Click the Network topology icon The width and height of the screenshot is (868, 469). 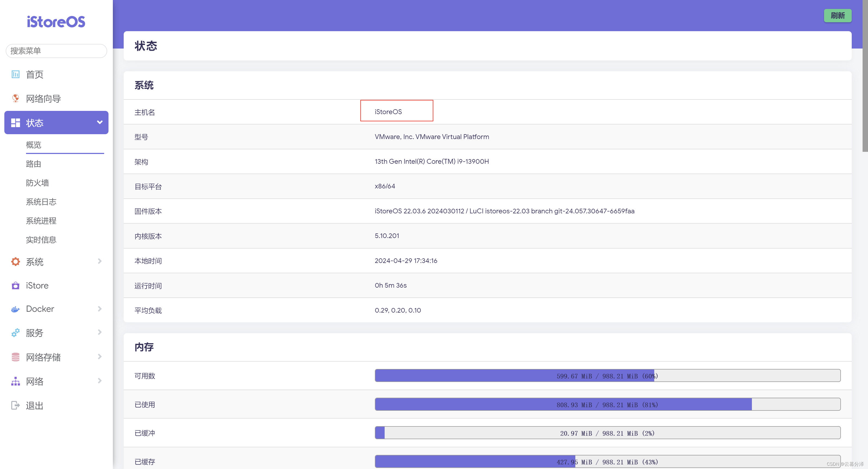[x=15, y=381]
